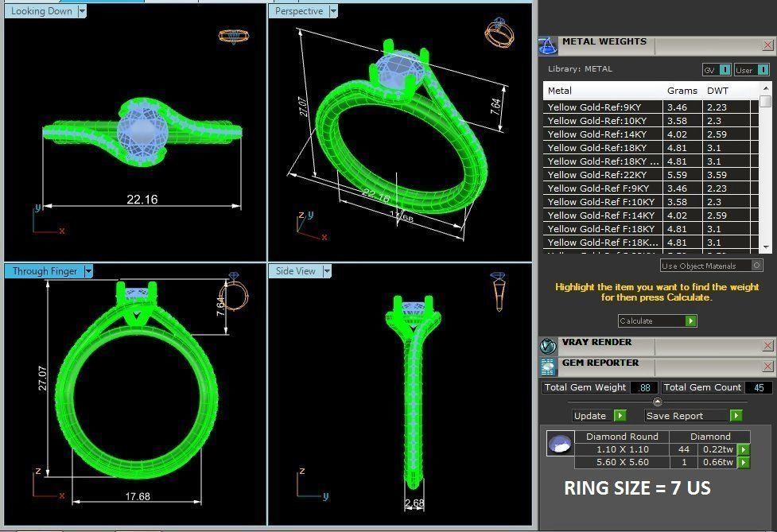Screen dimensions: 777x532
Task: Select the Perspective viewport title
Action: [x=299, y=11]
